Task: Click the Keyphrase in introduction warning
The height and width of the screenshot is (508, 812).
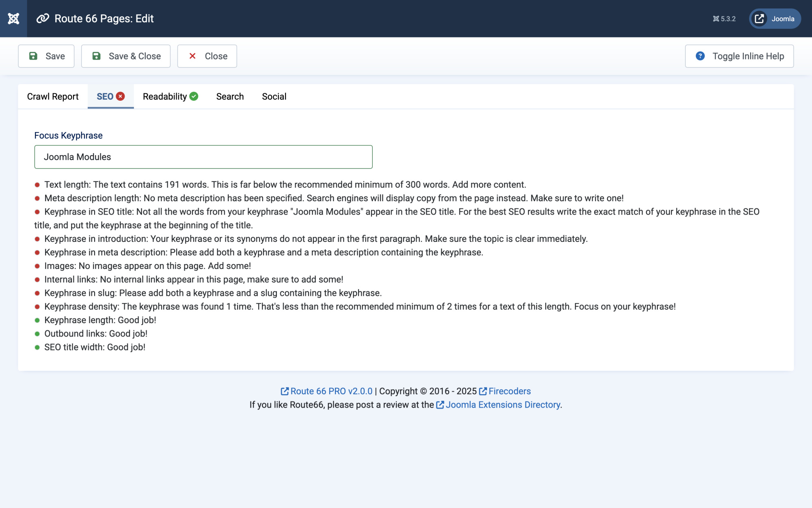Action: 316,239
